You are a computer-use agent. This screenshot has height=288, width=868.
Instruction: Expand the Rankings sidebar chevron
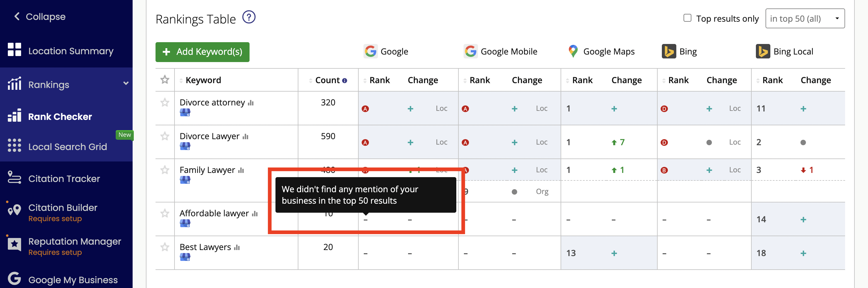[x=126, y=83]
